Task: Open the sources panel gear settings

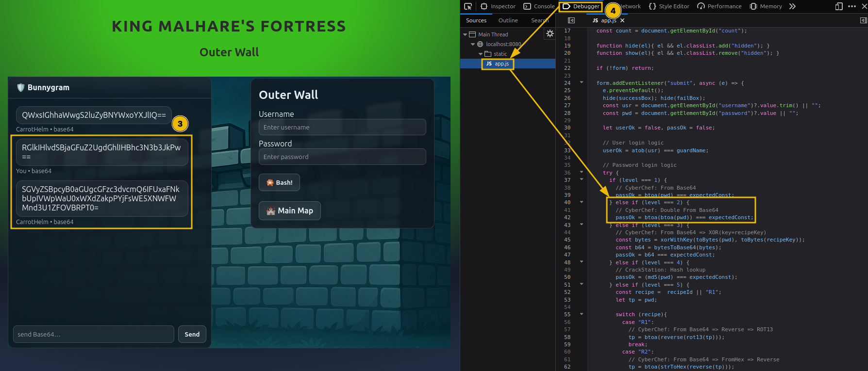Action: [550, 33]
